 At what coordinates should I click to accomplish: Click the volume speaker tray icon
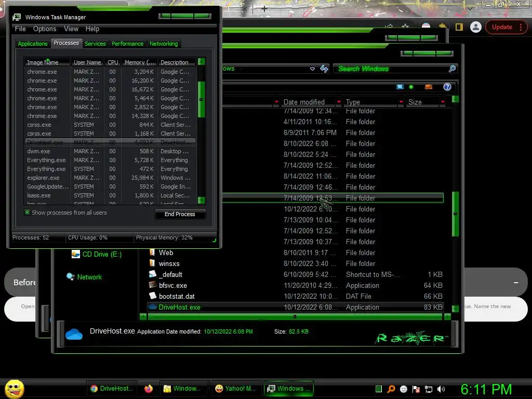(441, 389)
